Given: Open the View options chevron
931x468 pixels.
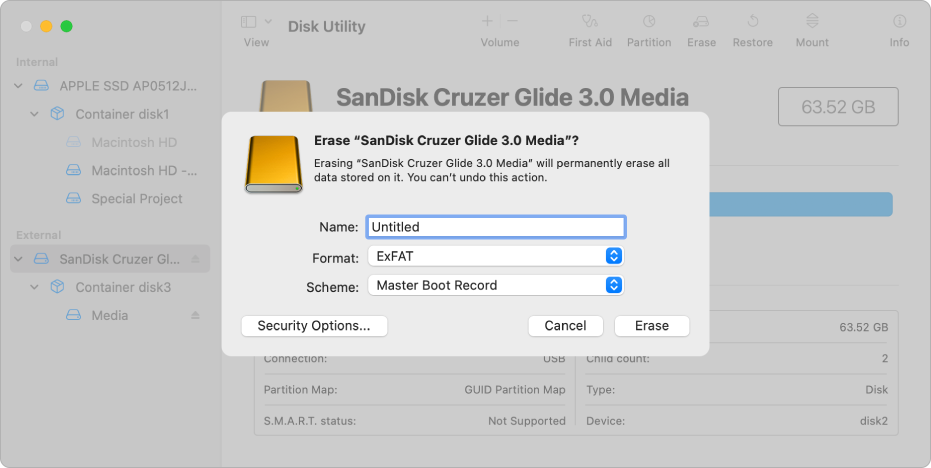Looking at the screenshot, I should pyautogui.click(x=268, y=21).
